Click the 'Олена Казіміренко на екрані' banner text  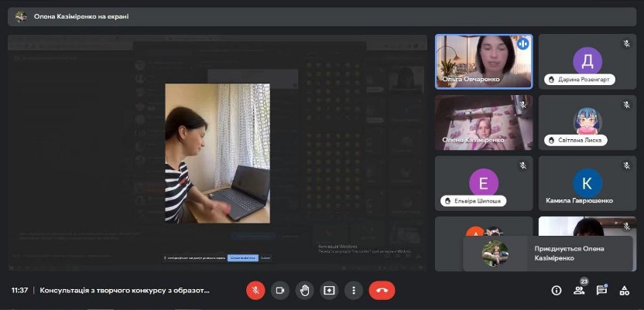tap(81, 17)
